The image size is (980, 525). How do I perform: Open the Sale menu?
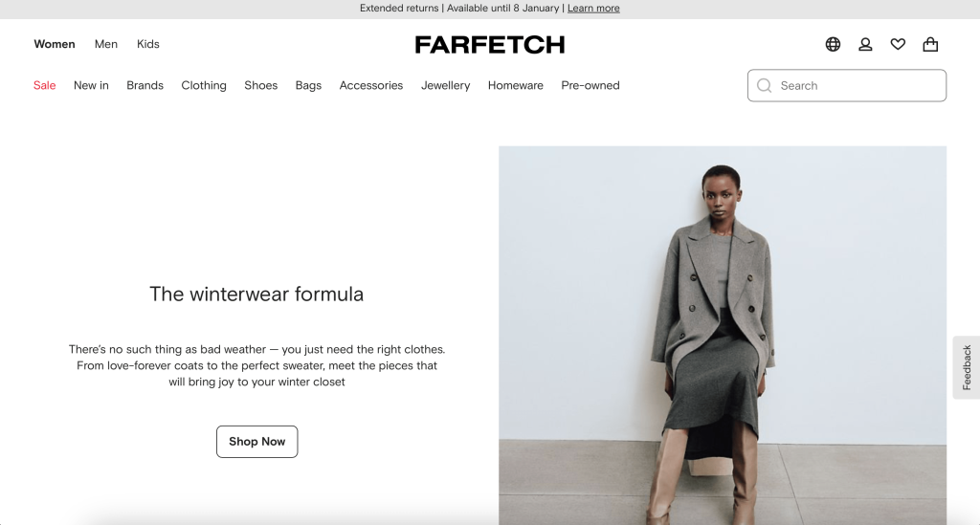(x=44, y=85)
